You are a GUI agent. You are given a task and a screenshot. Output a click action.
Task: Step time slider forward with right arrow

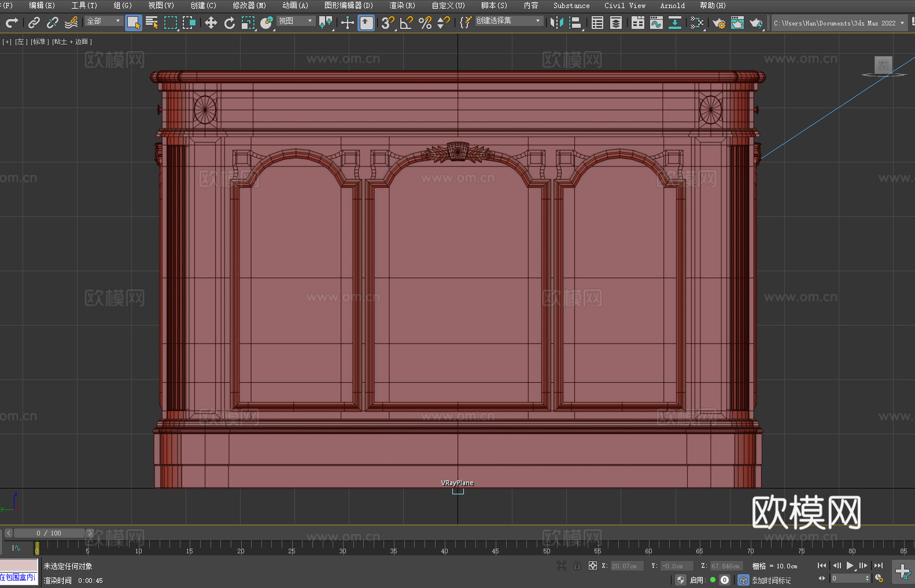(90, 533)
